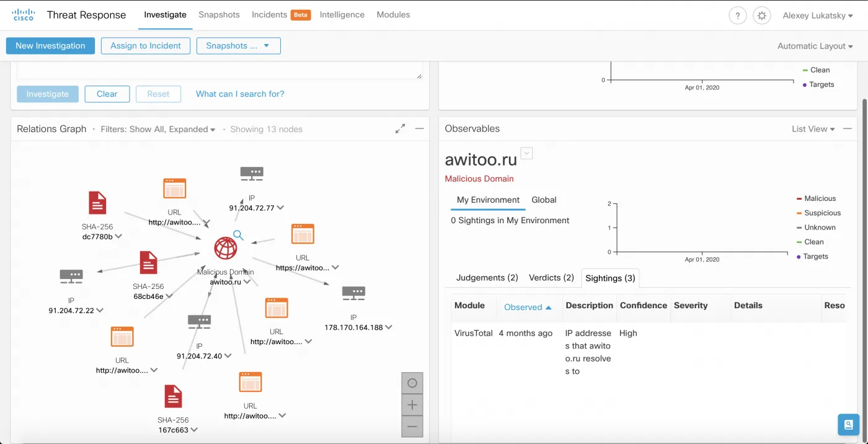Image resolution: width=868 pixels, height=444 pixels.
Task: Go to the Incidents Beta tab
Action: 281,15
